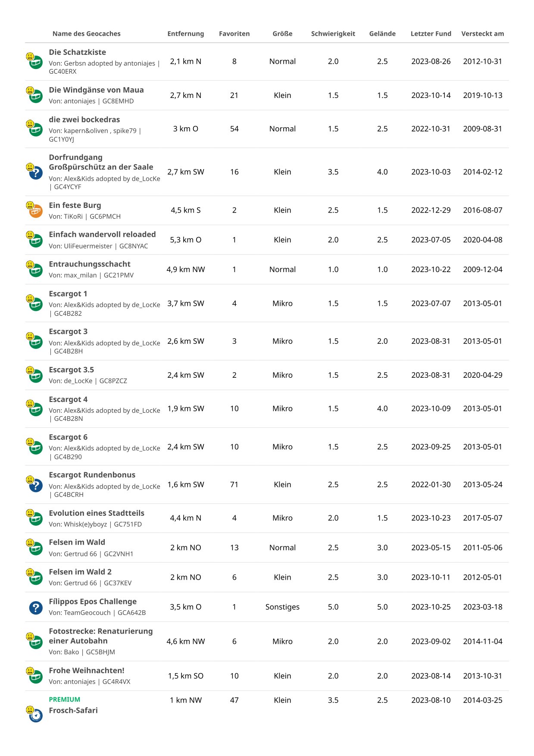Open the Escargot 4 cache listing
Image resolution: width=534 pixels, height=756 pixels.
[x=68, y=399]
